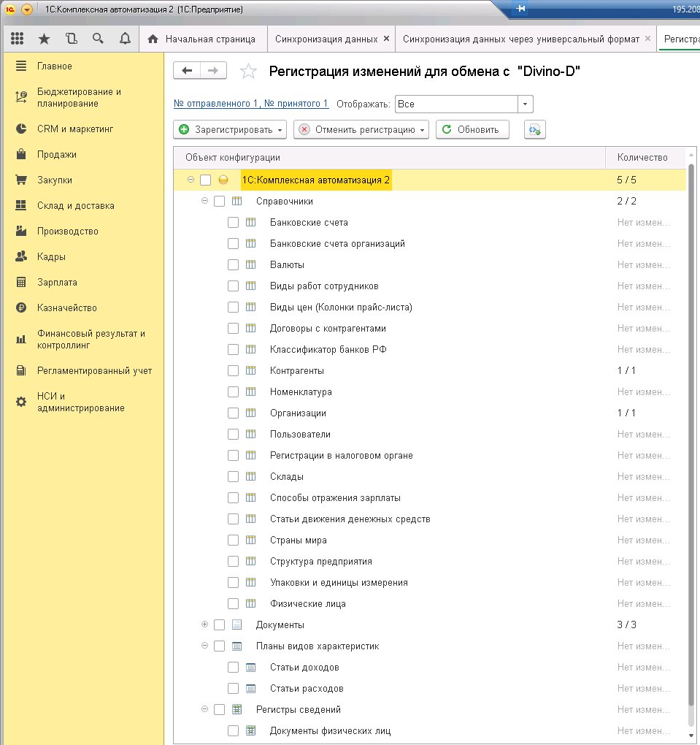Screen dimensions: 700x745
Task: Open Отменить регистрацию dropdown button
Action: 361,129
